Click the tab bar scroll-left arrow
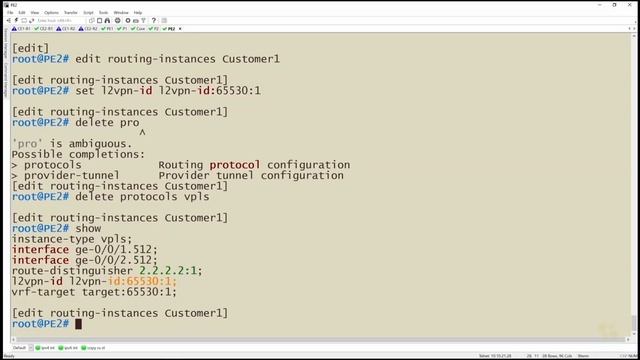Screen dimensions: 640x360 click(x=629, y=29)
